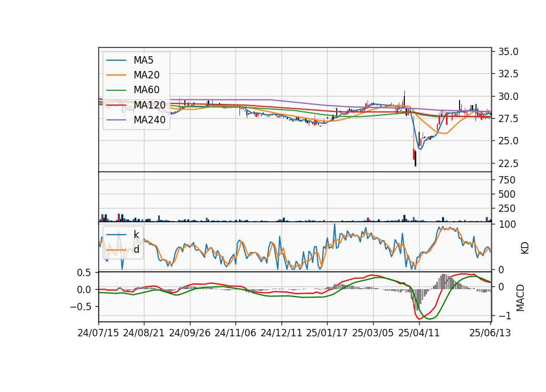Click the green MA60 legend line swatch

pos(116,90)
